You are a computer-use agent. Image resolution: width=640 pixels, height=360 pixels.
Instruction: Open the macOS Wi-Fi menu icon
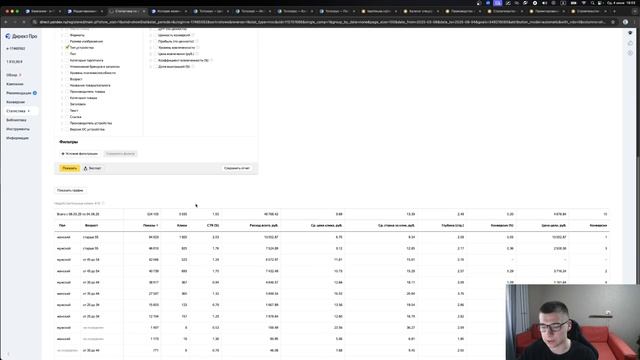click(583, 3)
